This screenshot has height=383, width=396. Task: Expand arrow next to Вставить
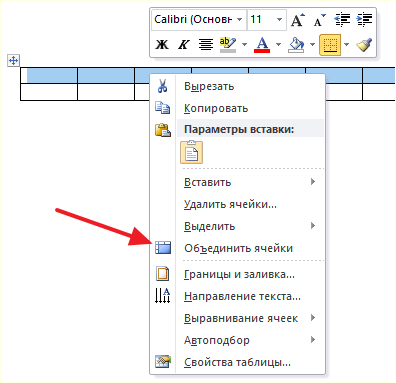tap(313, 182)
